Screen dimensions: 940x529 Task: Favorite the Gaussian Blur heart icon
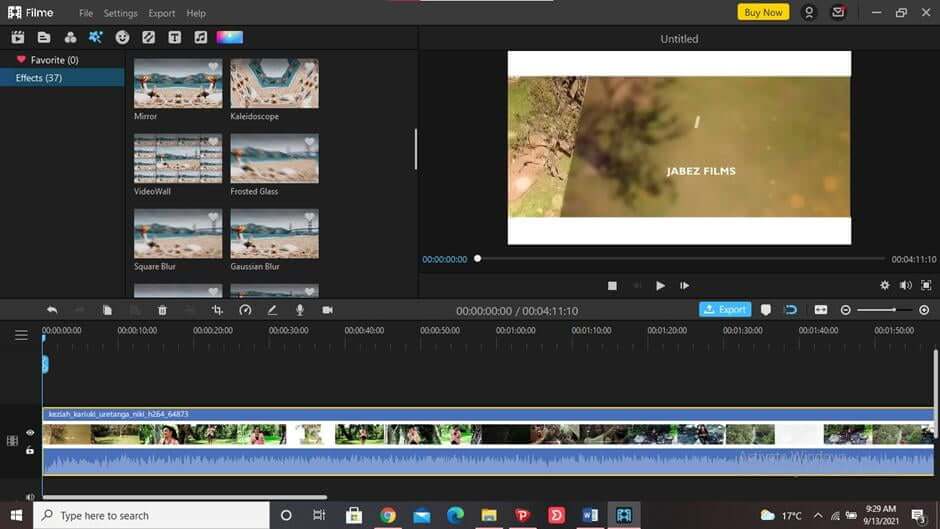pos(309,217)
